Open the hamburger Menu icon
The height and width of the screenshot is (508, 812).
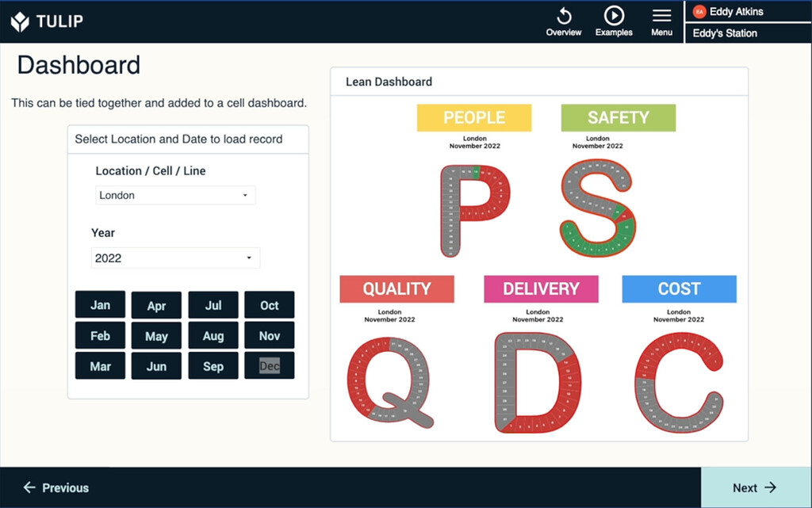click(661, 17)
